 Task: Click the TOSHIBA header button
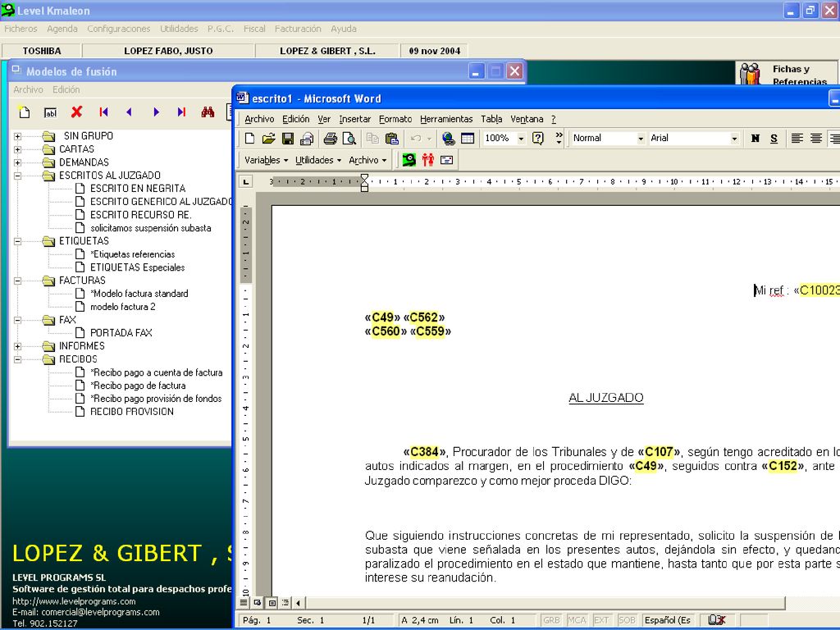[x=42, y=51]
